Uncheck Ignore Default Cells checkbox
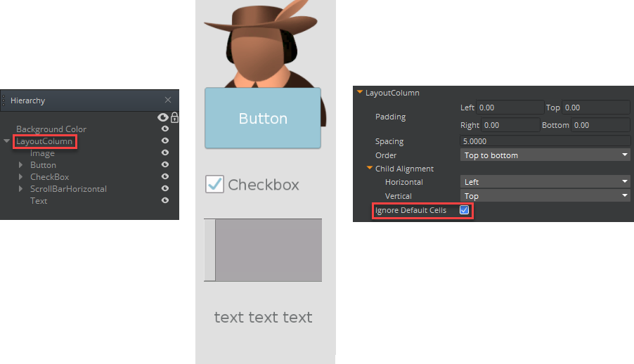Viewport: 634px width, 364px height. click(464, 210)
